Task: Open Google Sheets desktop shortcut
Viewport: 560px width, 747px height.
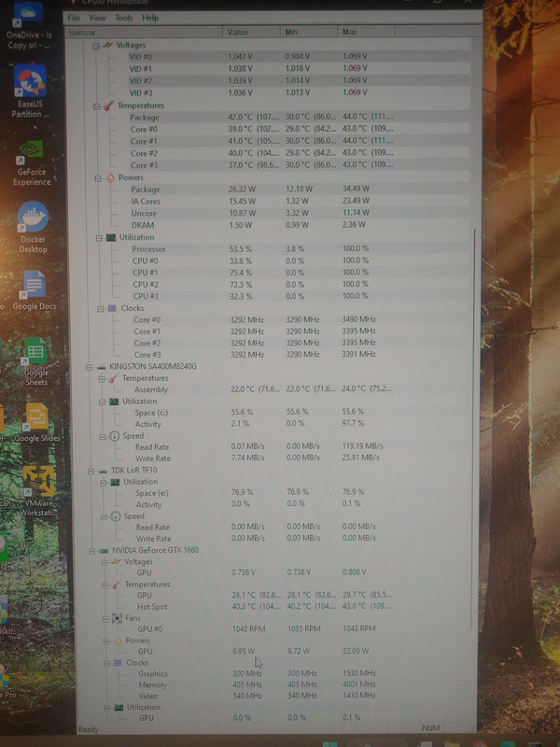Action: (x=36, y=361)
